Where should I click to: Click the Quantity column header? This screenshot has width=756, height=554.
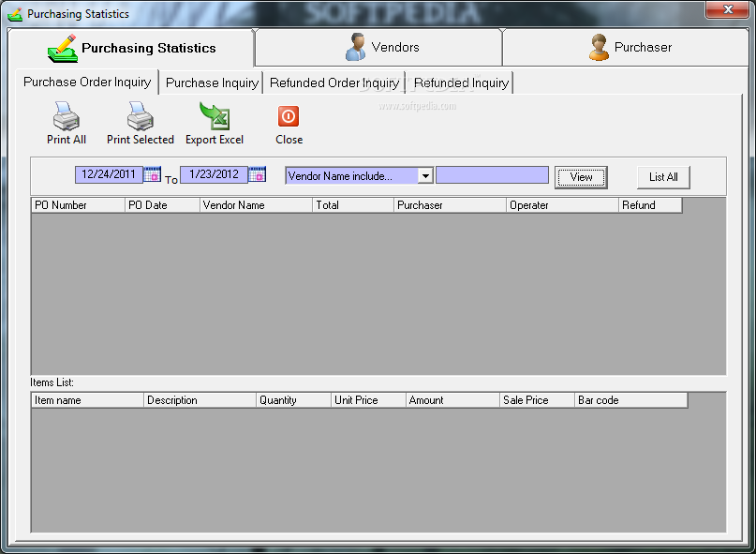pyautogui.click(x=293, y=400)
